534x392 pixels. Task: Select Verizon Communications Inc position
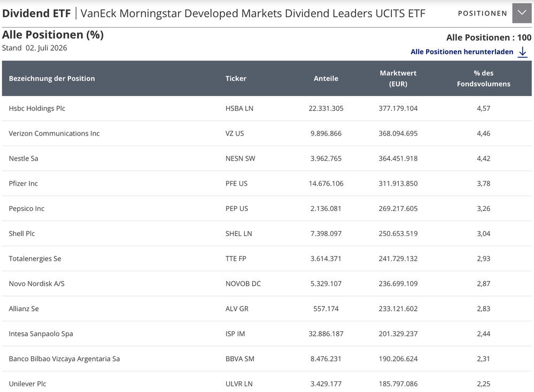(54, 134)
